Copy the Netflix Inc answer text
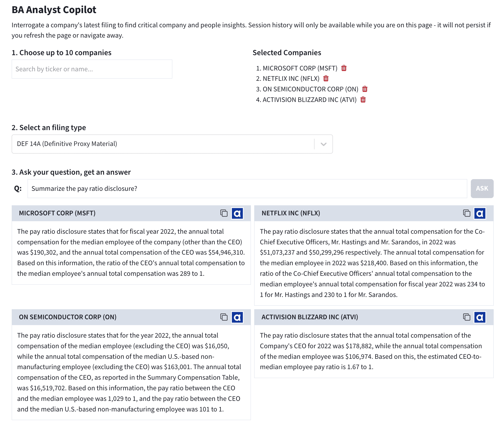 tap(466, 213)
